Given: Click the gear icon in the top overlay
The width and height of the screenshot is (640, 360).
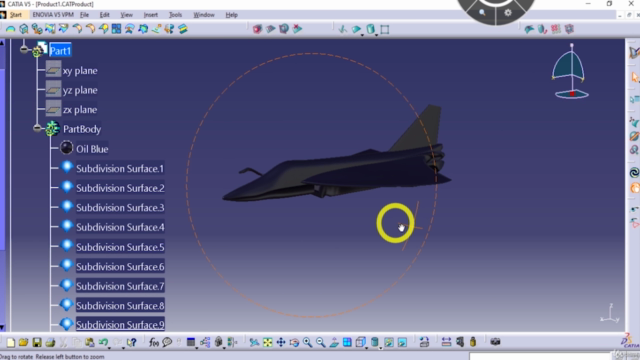Looking at the screenshot, I should click(508, 13).
